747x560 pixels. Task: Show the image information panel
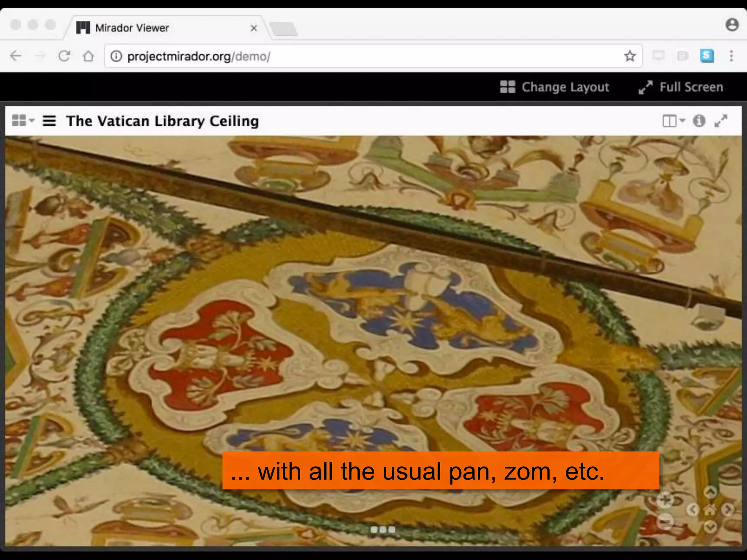coord(699,121)
